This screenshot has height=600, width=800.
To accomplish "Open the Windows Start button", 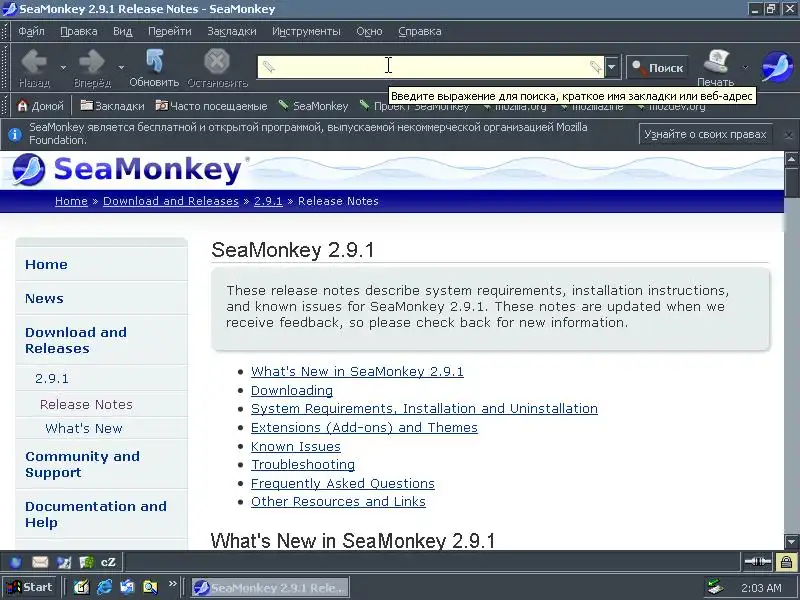I will tap(30, 587).
